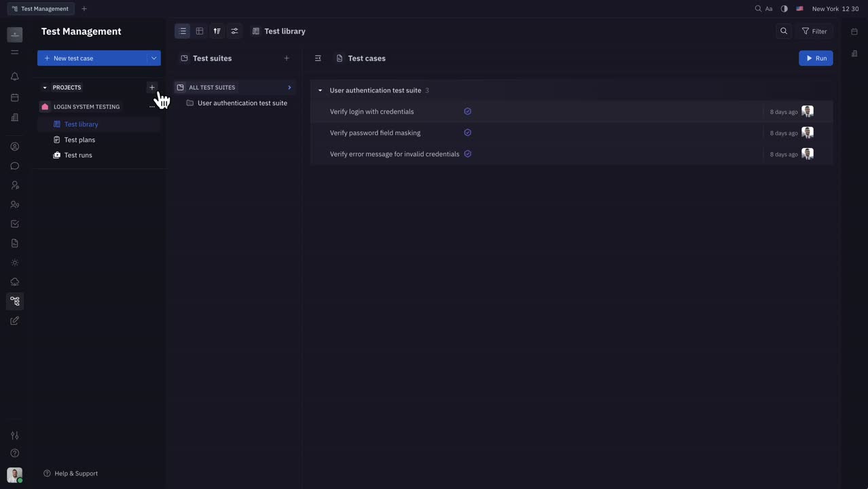Open Help & Support link

[71, 473]
